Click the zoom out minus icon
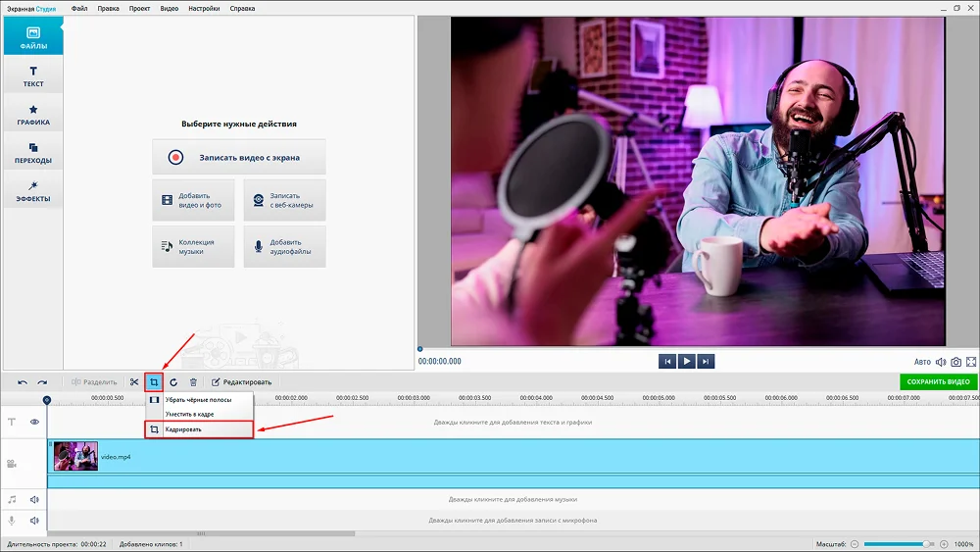 pyautogui.click(x=855, y=544)
